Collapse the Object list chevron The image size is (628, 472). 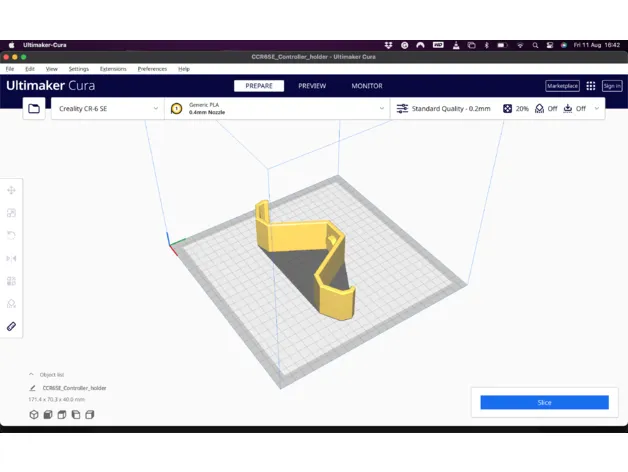pyautogui.click(x=31, y=374)
